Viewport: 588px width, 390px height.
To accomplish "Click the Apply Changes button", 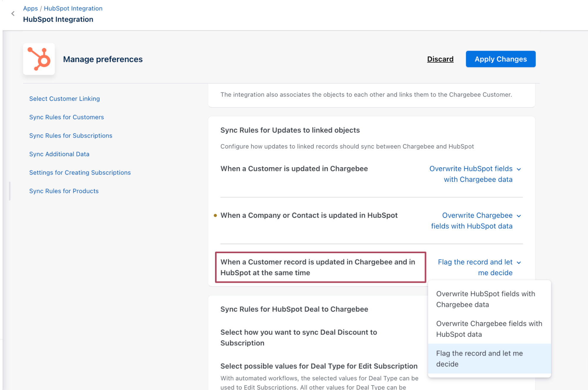I will click(500, 59).
